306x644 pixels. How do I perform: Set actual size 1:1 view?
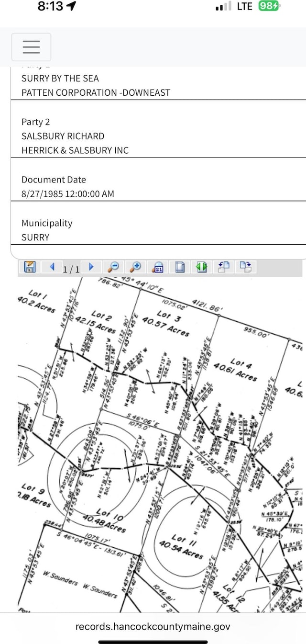(158, 267)
